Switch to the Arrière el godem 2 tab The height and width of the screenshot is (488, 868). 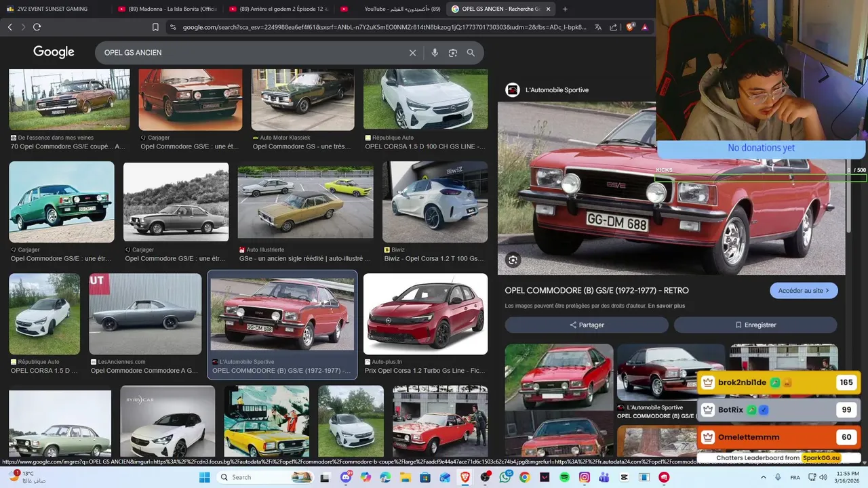tap(279, 9)
